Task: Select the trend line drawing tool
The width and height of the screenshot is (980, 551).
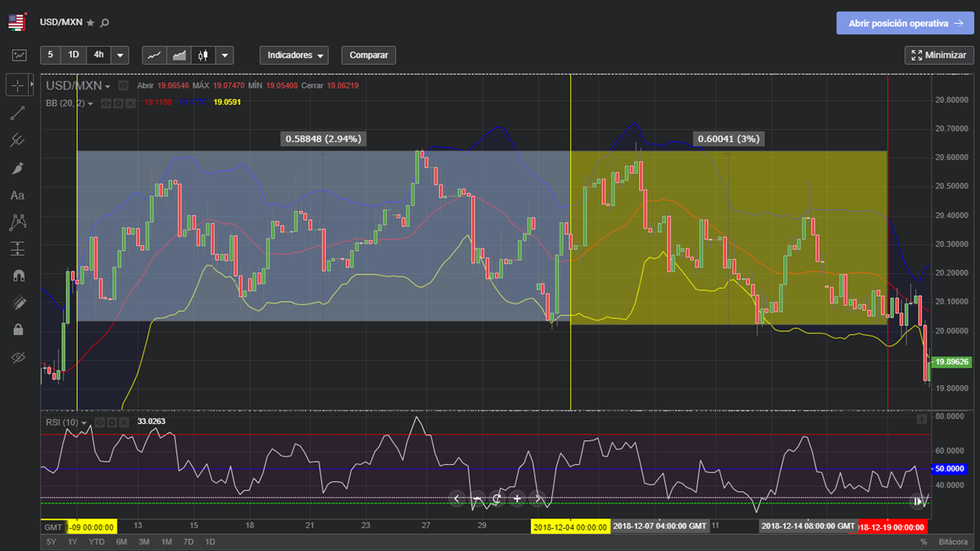Action: click(x=19, y=112)
